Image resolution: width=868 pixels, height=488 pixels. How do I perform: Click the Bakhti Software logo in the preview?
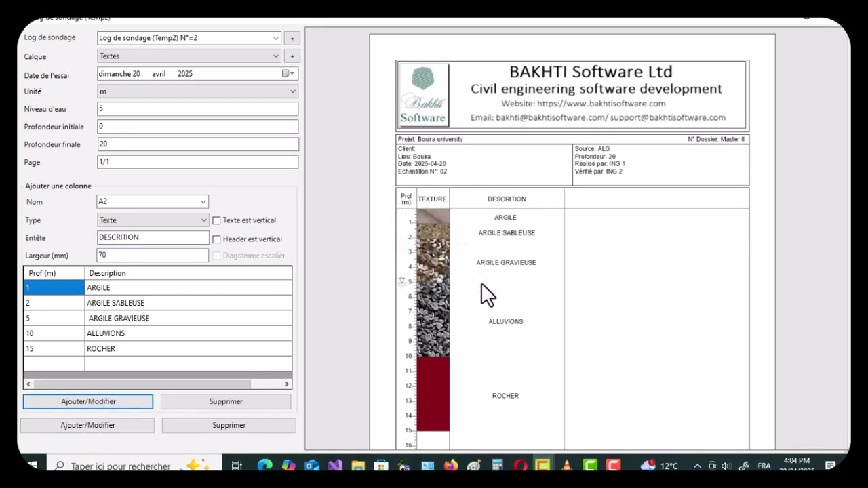pyautogui.click(x=423, y=95)
